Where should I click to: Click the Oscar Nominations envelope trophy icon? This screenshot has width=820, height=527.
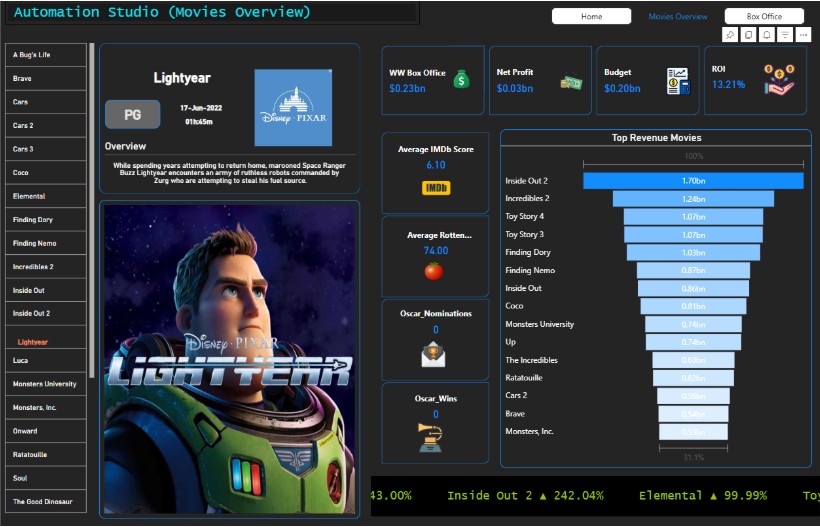coord(434,353)
